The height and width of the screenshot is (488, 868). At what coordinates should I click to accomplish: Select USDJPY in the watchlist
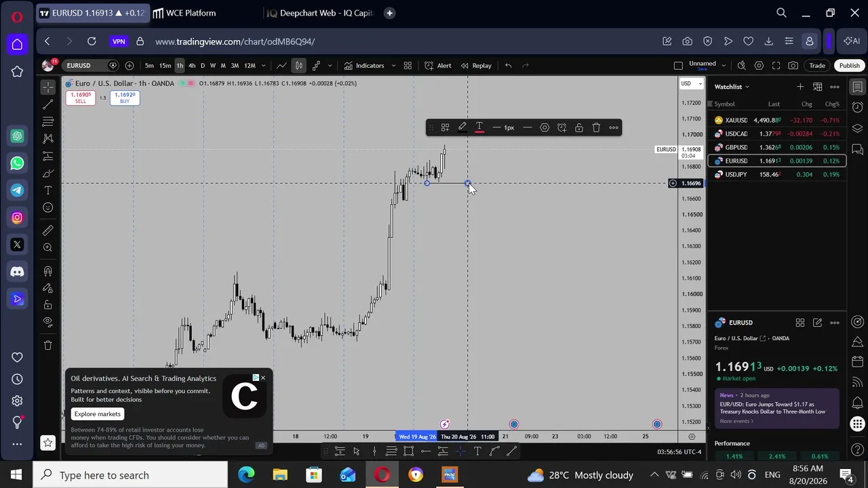(777, 174)
